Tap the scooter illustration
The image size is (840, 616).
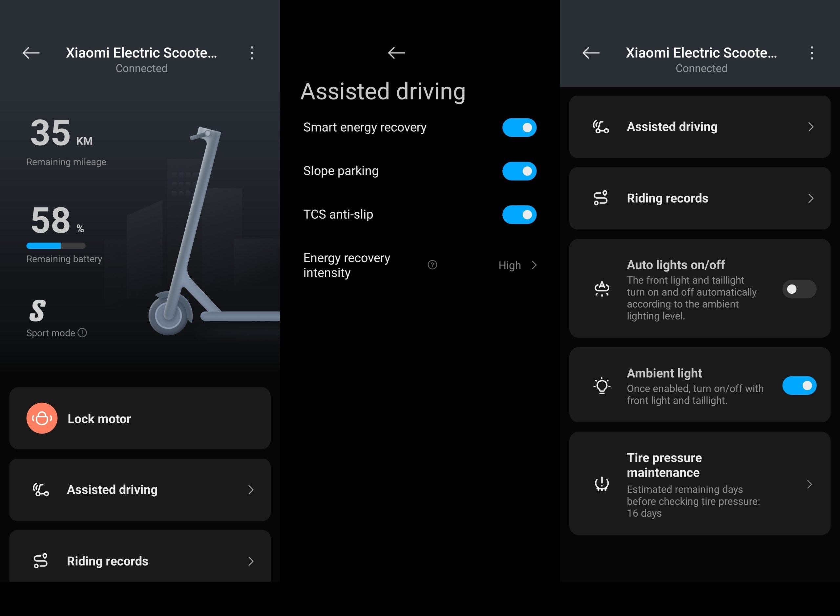(214, 230)
